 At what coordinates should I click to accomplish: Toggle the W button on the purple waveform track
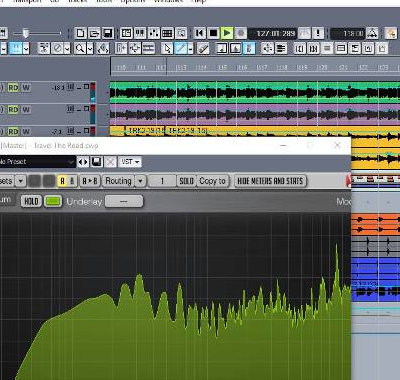click(26, 110)
